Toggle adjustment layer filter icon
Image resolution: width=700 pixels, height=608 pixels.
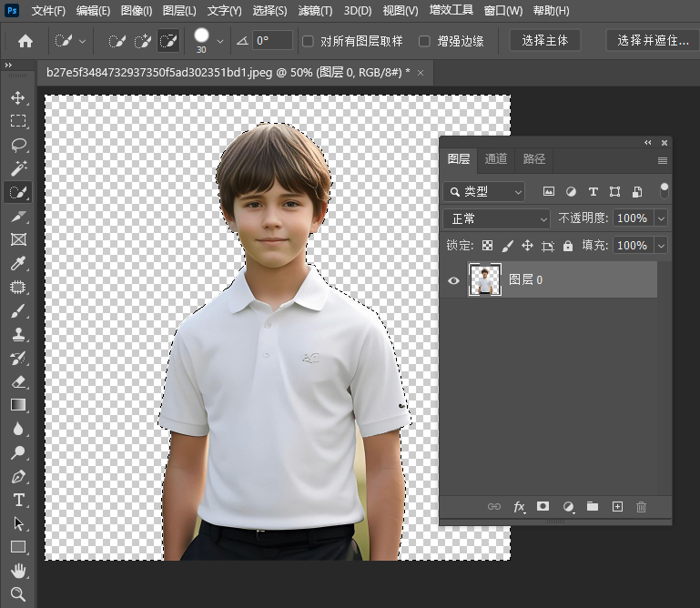(x=571, y=192)
